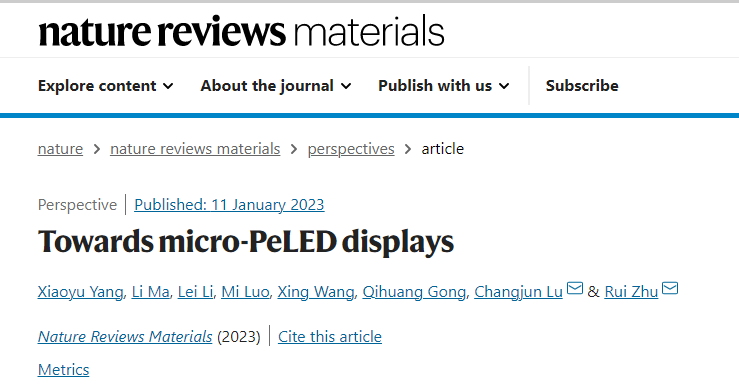
Task: Open the Qihuang Gong author link
Action: pos(414,292)
